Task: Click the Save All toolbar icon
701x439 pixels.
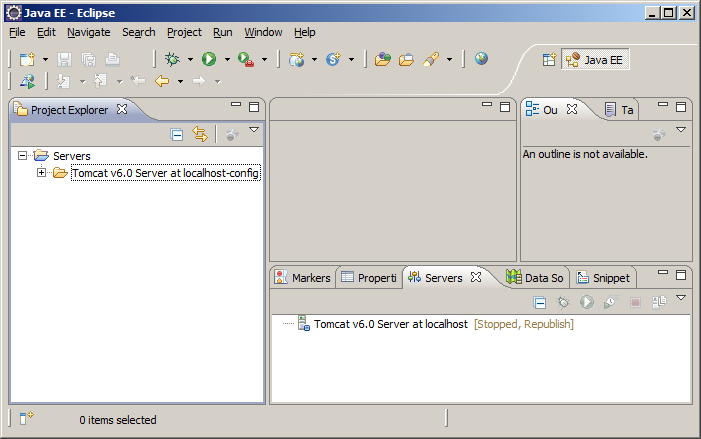Action: pos(89,59)
